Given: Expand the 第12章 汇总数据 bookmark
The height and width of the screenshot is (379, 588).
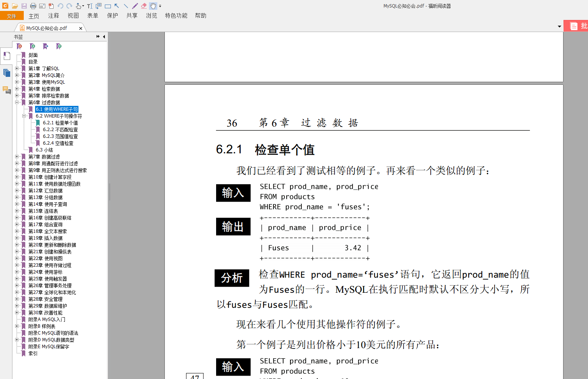Looking at the screenshot, I should [x=17, y=191].
